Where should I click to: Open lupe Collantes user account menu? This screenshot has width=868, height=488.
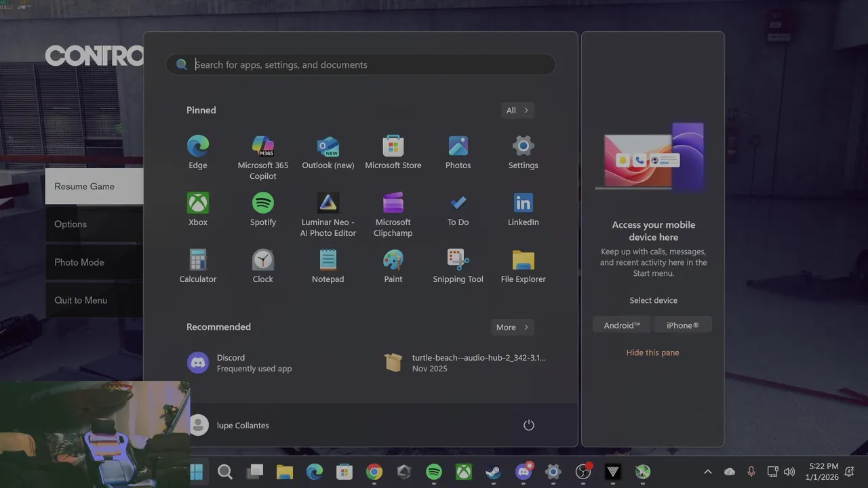pos(229,425)
